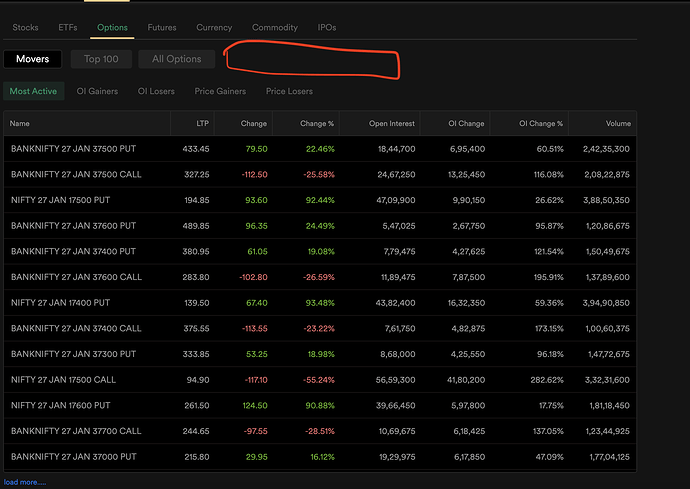The width and height of the screenshot is (690, 489).
Task: View Price Losers list
Action: (289, 91)
